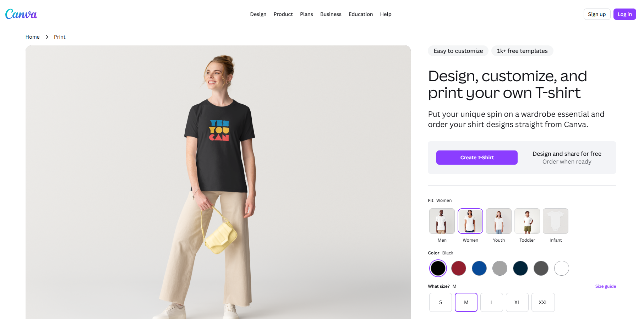
Task: Go to Home via breadcrumb
Action: tap(32, 37)
